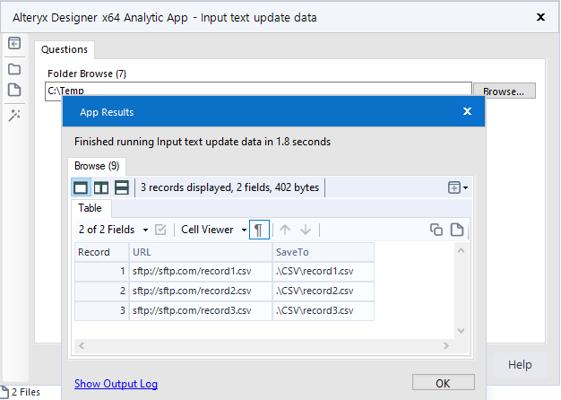Viewport: 561px width, 400px height.
Task: Click the magic wand icon in the sidebar
Action: click(x=14, y=115)
